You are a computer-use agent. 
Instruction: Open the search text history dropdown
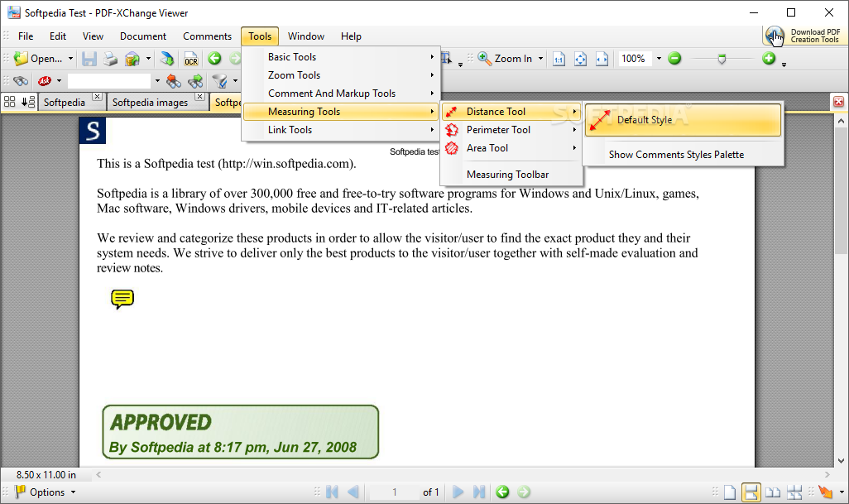point(157,81)
